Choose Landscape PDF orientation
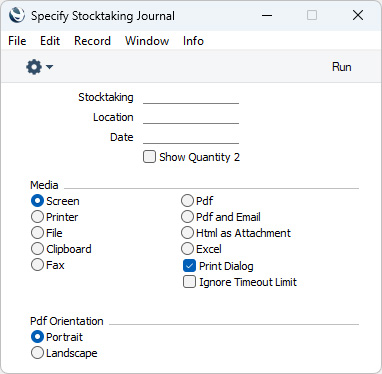 click(37, 353)
